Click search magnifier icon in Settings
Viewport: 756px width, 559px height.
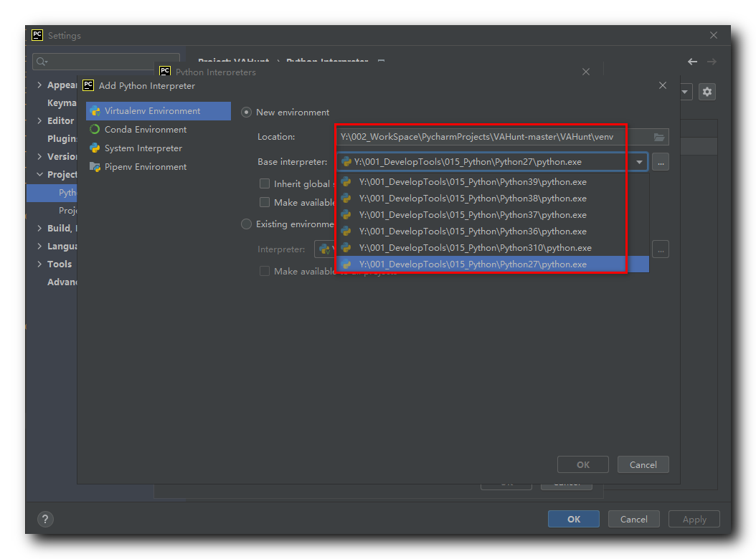pos(42,61)
